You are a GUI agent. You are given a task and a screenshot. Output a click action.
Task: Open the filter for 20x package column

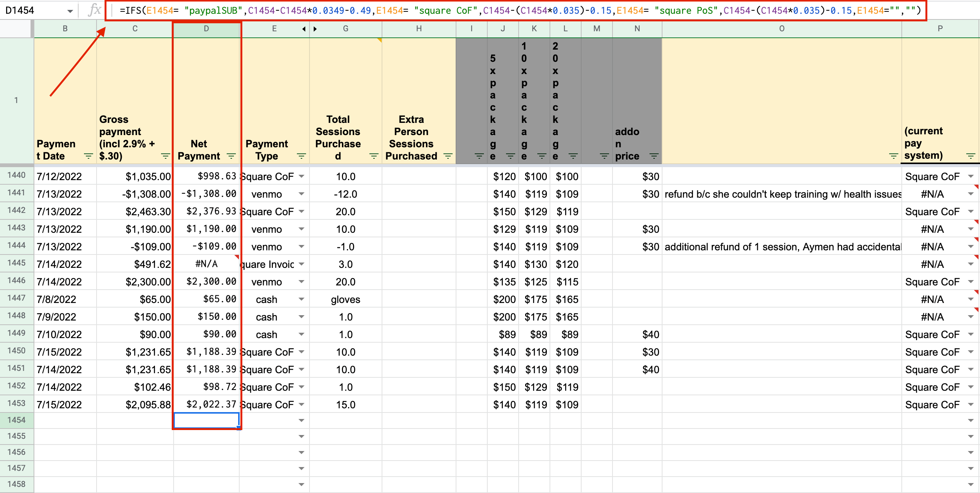(573, 156)
